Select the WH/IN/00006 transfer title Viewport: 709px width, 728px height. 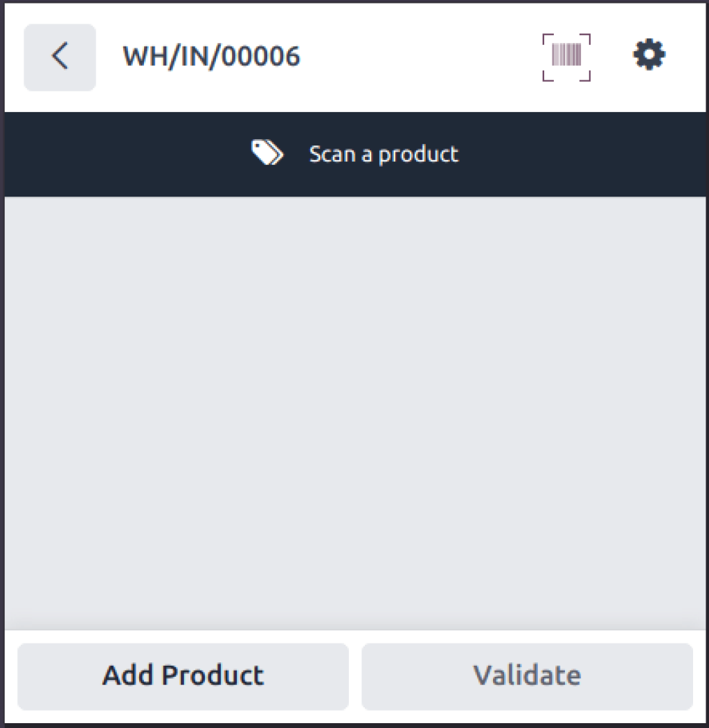click(211, 57)
